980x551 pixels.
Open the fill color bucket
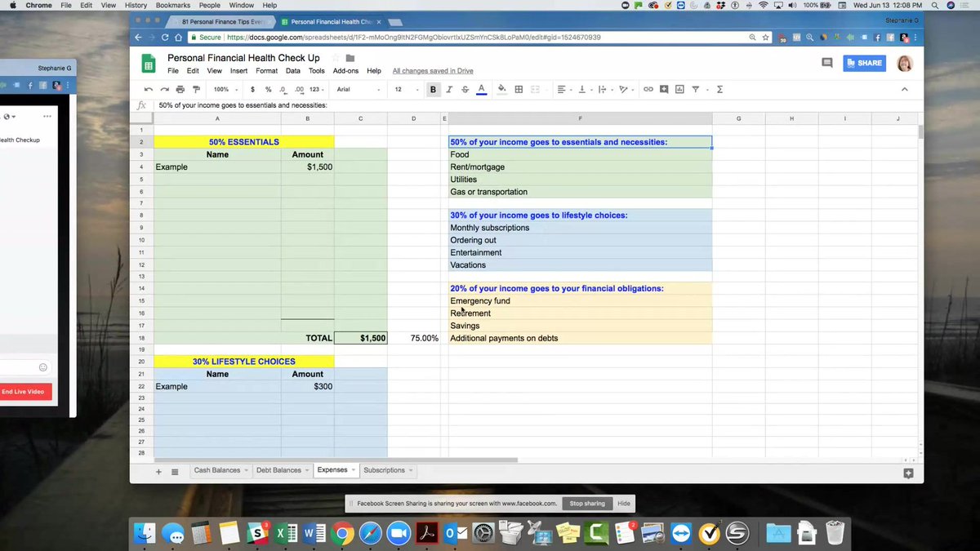502,89
